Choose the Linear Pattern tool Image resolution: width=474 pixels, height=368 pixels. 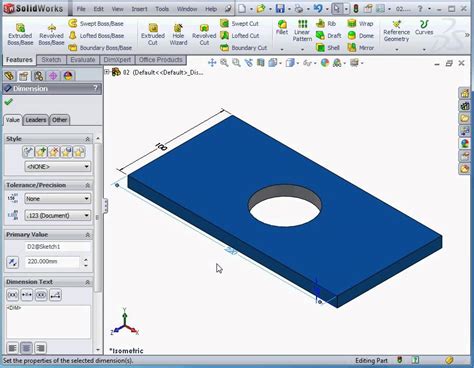point(302,31)
